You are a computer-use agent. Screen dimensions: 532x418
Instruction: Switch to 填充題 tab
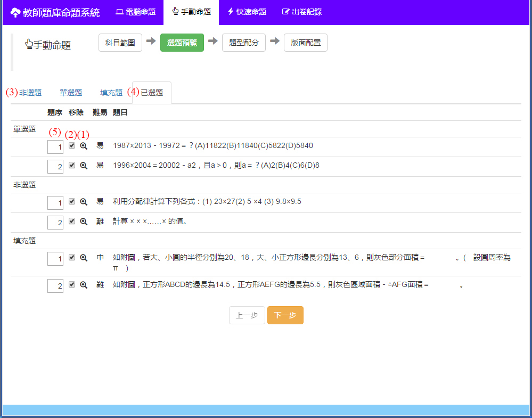111,93
